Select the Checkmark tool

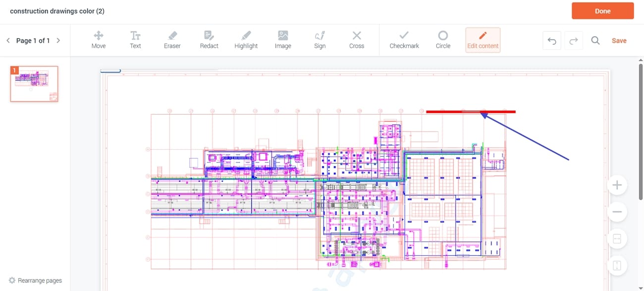point(404,40)
